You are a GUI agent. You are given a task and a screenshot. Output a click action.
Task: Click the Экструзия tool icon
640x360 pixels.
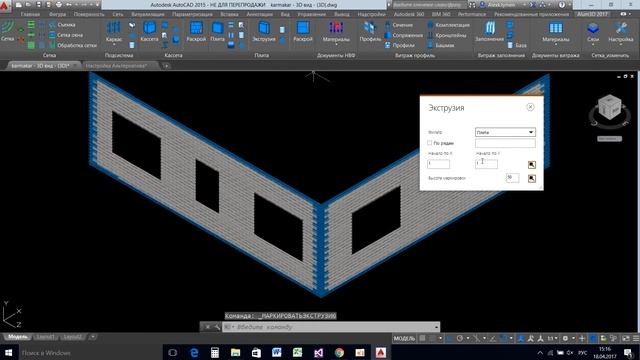[x=264, y=28]
